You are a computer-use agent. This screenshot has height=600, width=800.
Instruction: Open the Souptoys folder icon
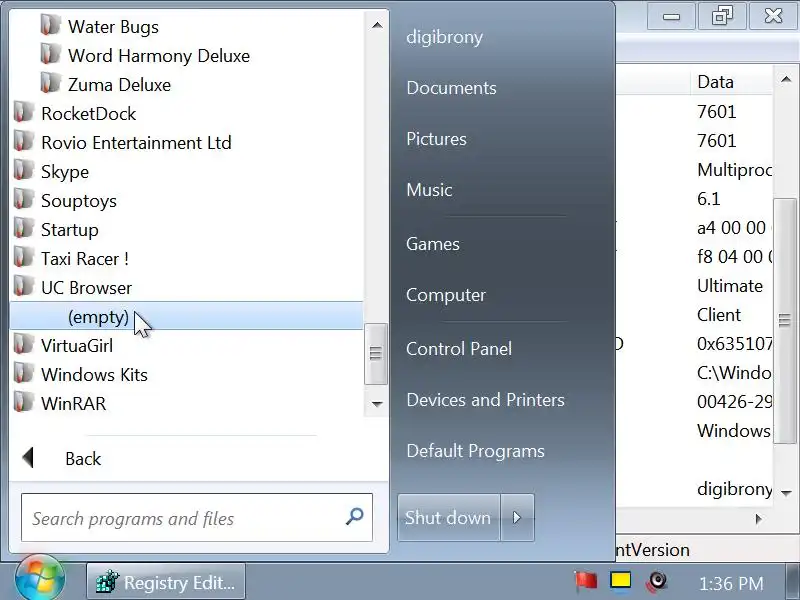tap(23, 199)
